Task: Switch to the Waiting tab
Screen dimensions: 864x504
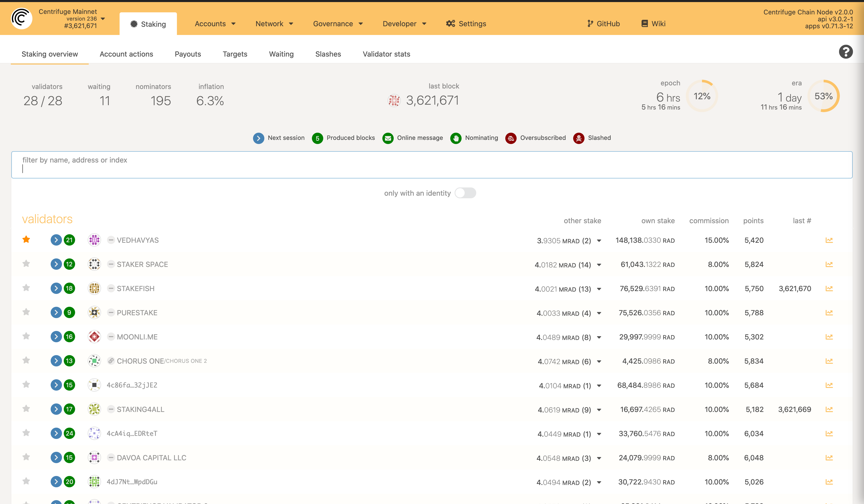Action: (x=281, y=54)
